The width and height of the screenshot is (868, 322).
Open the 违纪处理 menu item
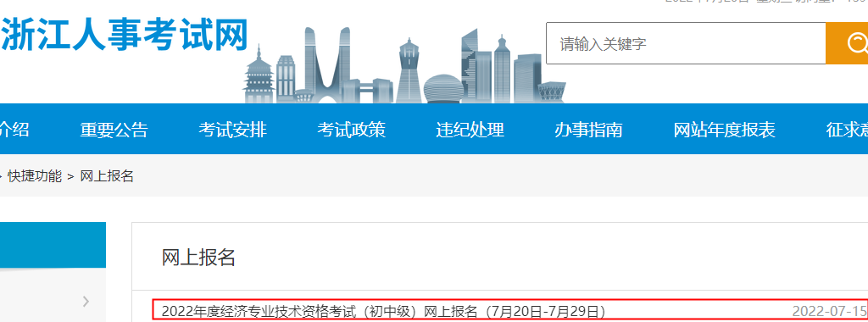click(x=470, y=130)
